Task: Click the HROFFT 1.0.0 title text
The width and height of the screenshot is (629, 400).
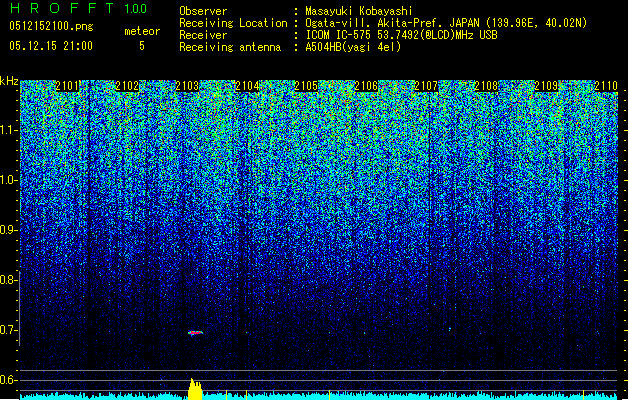Action: [78, 8]
